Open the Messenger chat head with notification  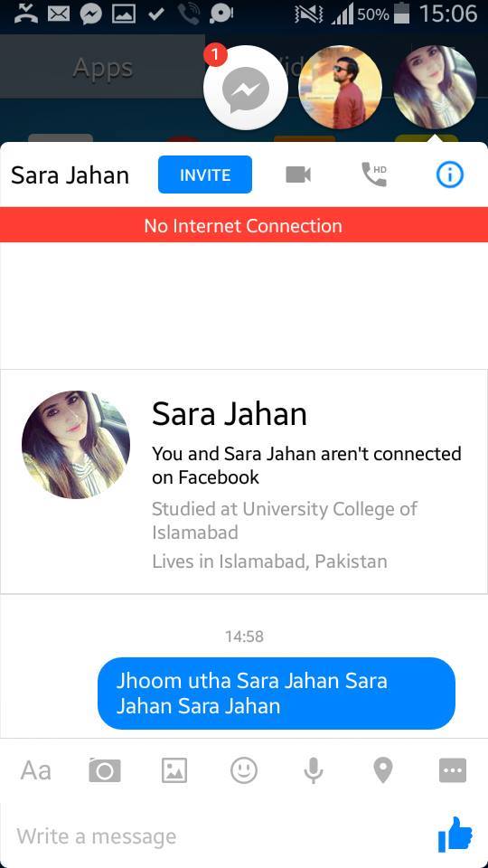tap(246, 88)
